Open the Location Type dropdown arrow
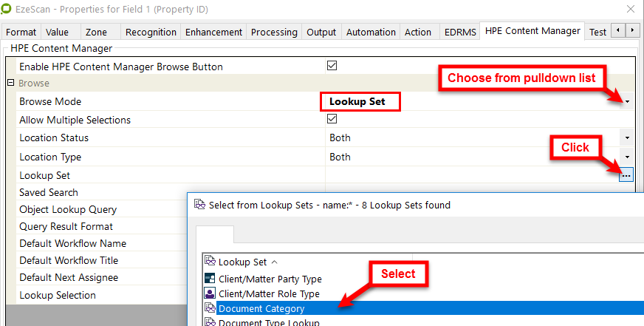This screenshot has width=644, height=326. pos(627,157)
